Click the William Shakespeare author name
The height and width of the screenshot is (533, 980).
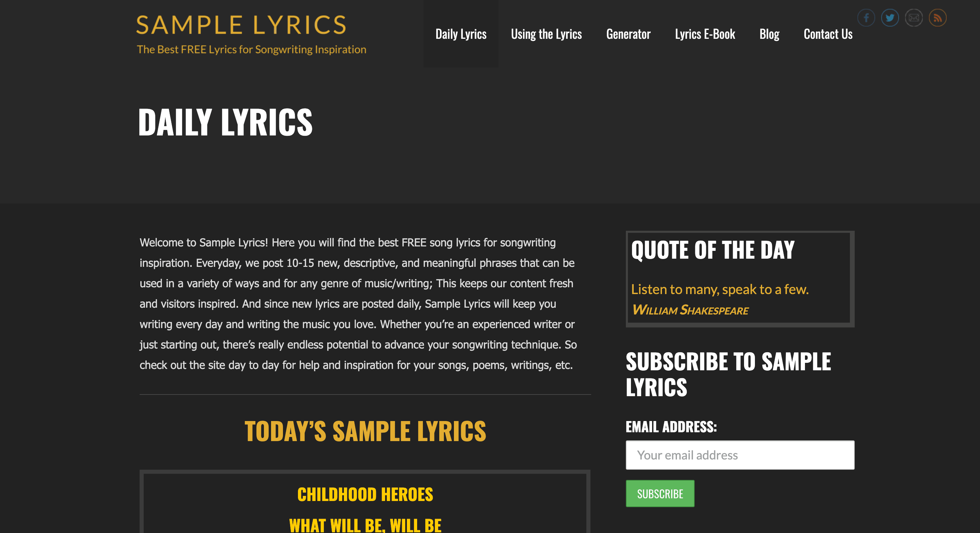[690, 310]
